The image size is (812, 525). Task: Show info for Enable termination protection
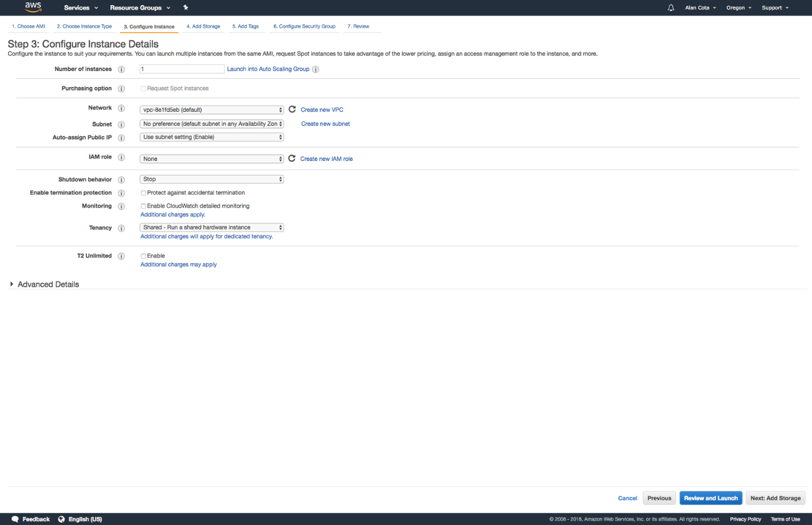[121, 193]
